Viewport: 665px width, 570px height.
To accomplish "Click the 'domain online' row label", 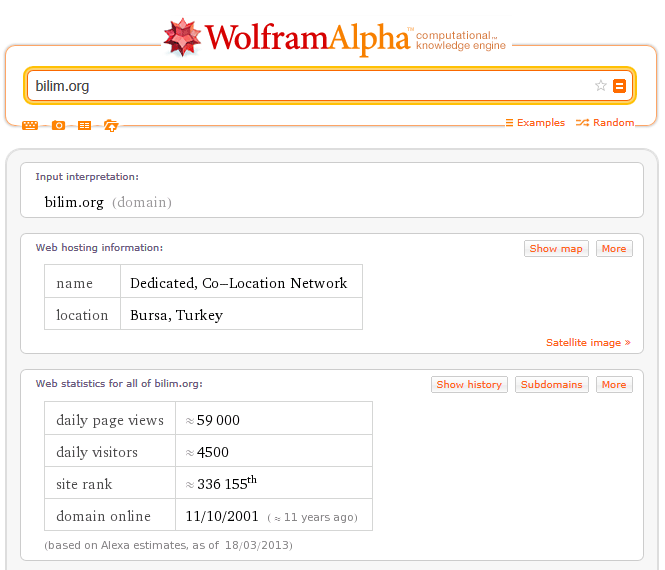I will point(103,516).
